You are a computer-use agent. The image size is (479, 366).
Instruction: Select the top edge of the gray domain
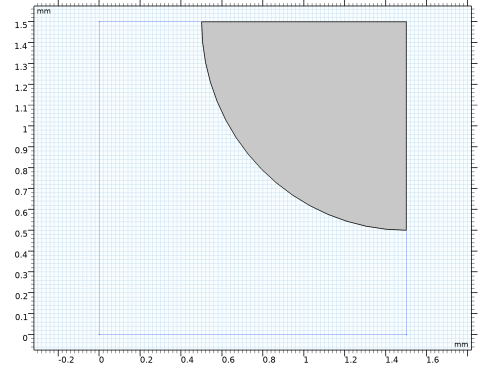pos(304,22)
